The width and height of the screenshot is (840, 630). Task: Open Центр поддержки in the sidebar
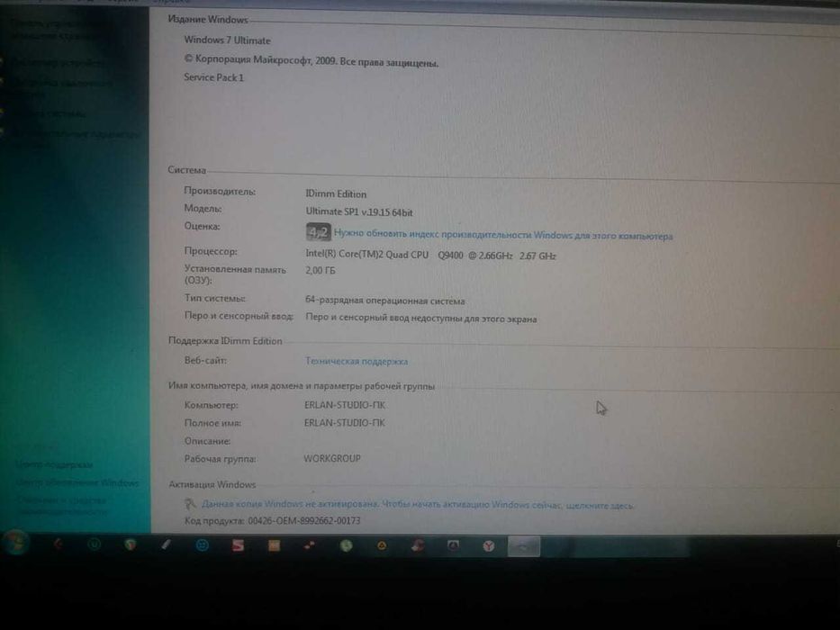click(54, 464)
